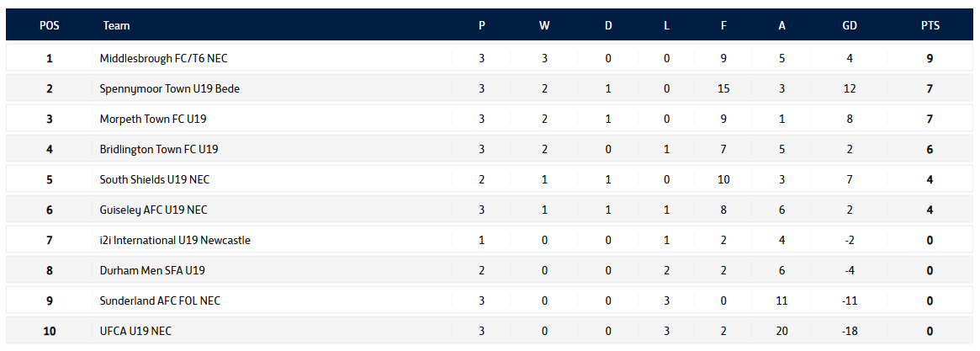Select the PTS column header
Screen dimensions: 980x351
click(930, 25)
